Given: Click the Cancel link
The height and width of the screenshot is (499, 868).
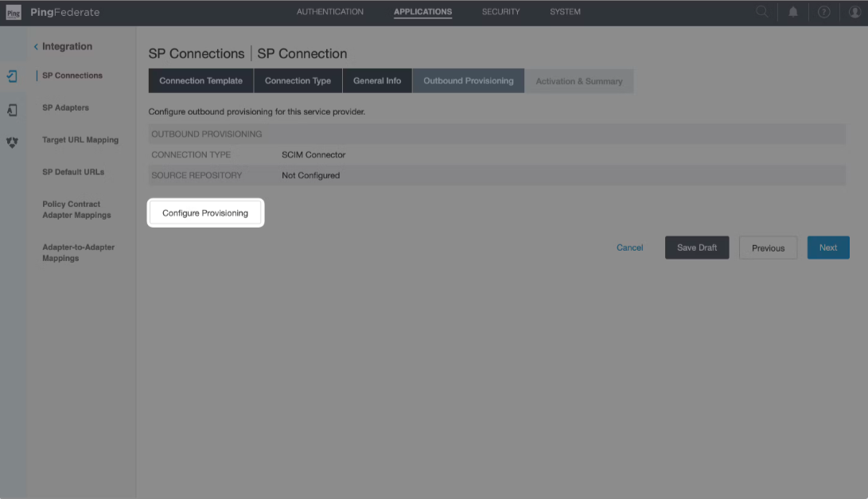Looking at the screenshot, I should tap(629, 248).
